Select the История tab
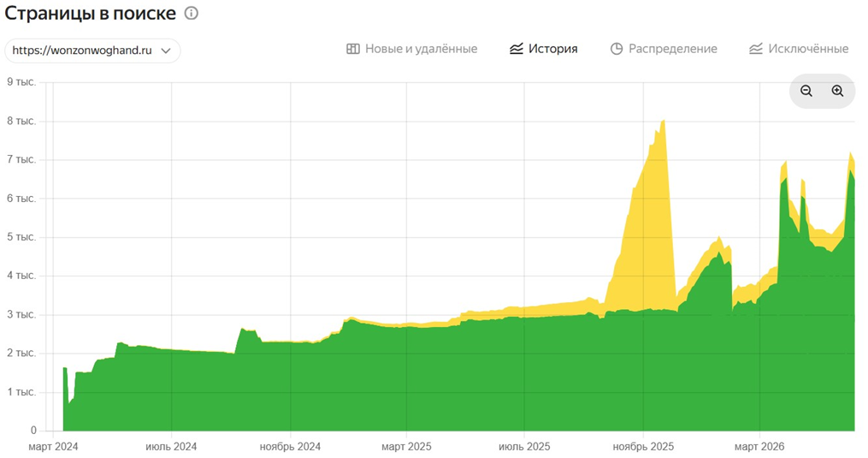This screenshot has height=458, width=868. [543, 49]
